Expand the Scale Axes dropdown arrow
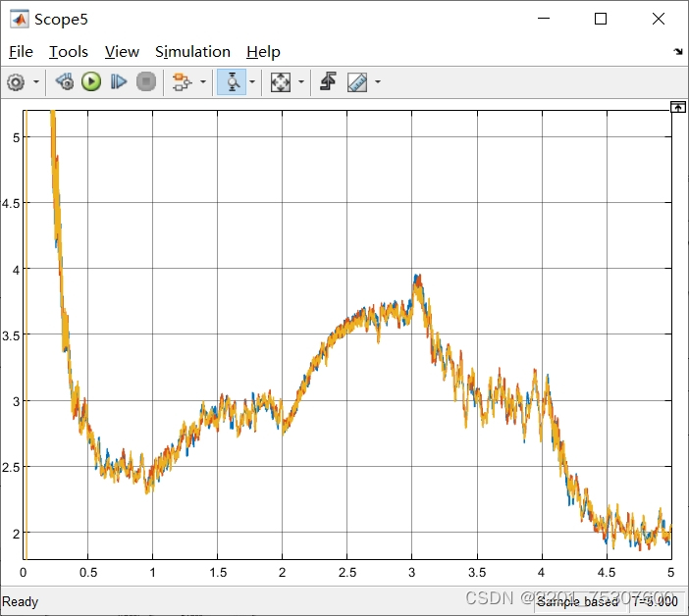 (x=301, y=81)
